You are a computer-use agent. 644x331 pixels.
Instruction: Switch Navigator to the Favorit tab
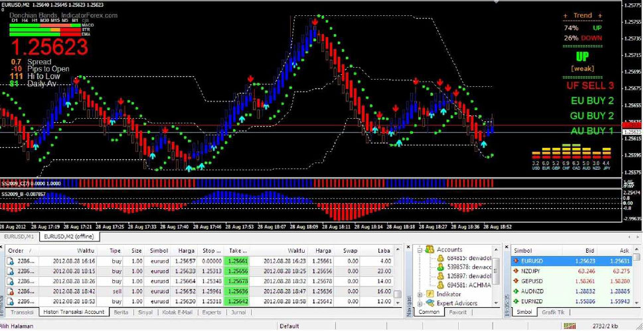458,312
